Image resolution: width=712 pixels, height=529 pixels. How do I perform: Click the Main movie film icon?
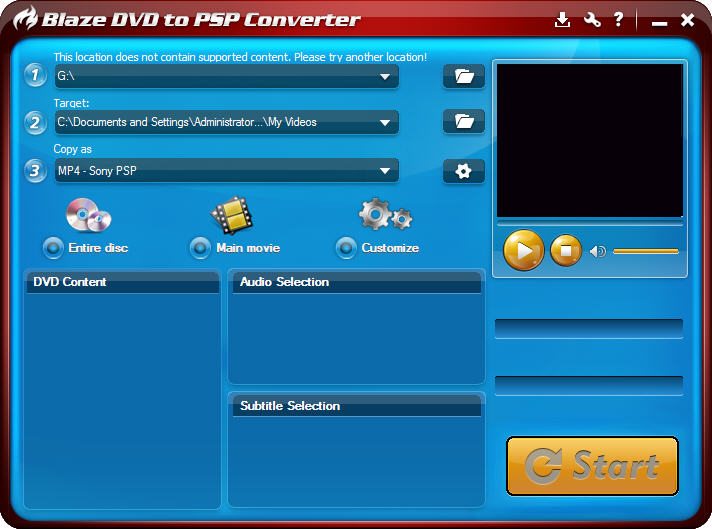tap(231, 215)
